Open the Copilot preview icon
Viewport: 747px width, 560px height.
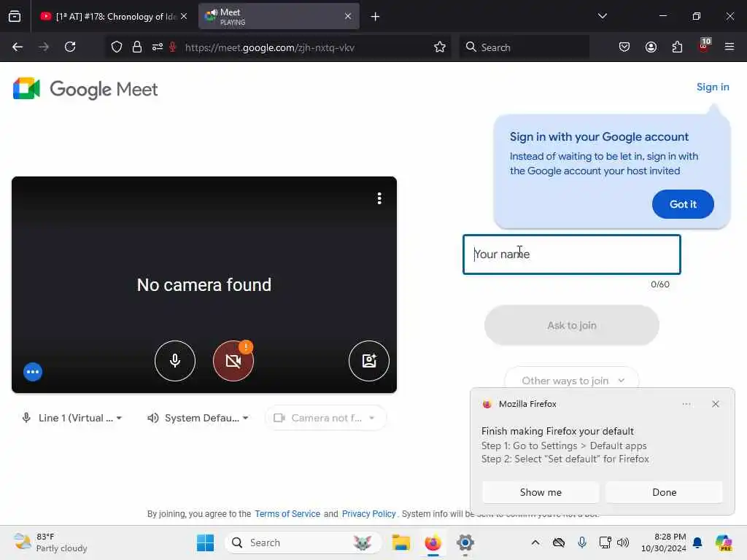[723, 542]
